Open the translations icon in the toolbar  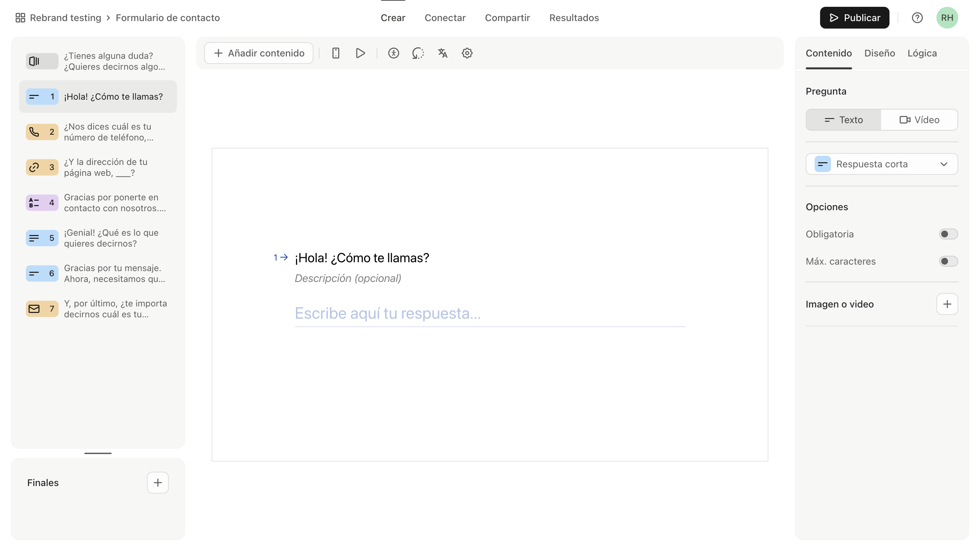[x=442, y=53]
